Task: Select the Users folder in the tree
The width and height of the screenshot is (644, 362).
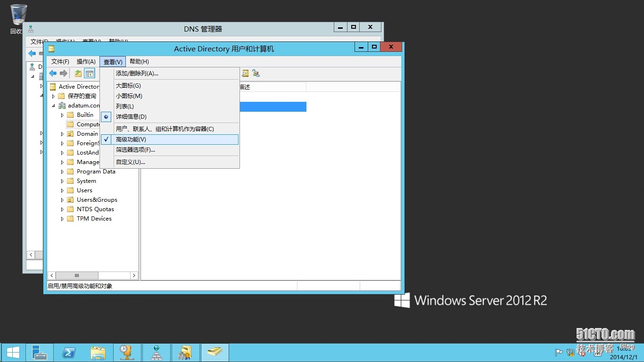Action: tap(84, 190)
